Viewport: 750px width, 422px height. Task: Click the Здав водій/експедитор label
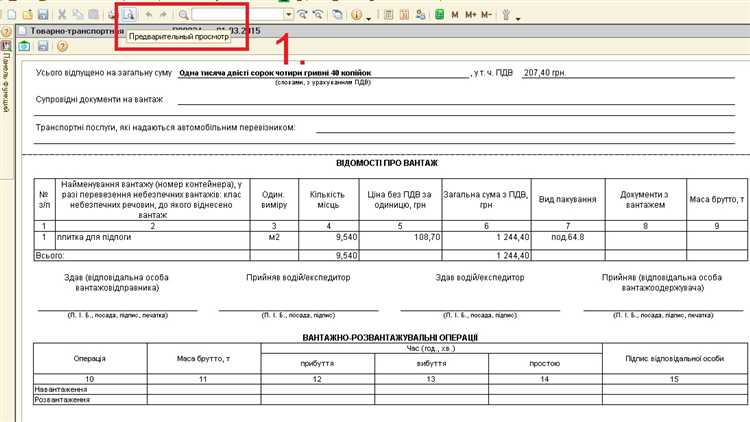pyautogui.click(x=480, y=277)
